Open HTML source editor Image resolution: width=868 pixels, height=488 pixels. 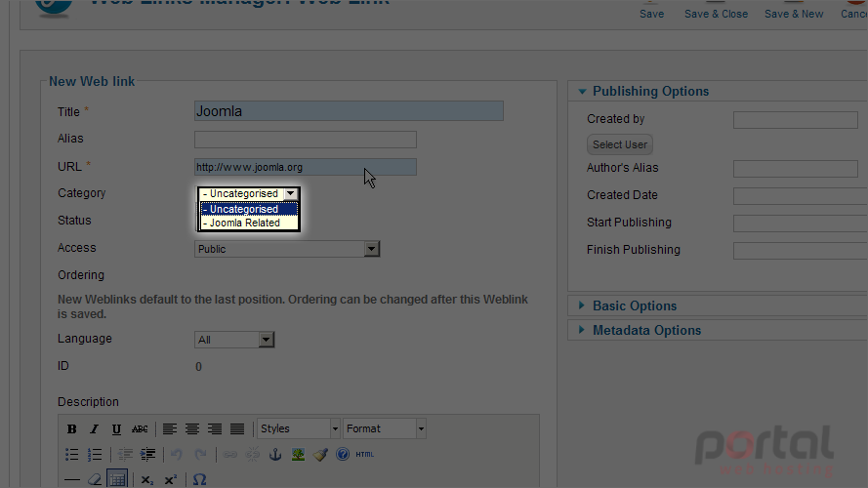click(365, 454)
